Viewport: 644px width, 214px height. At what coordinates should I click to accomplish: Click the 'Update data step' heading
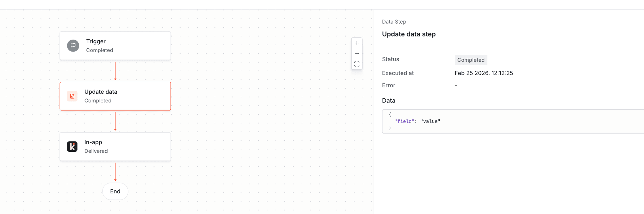(x=409, y=34)
